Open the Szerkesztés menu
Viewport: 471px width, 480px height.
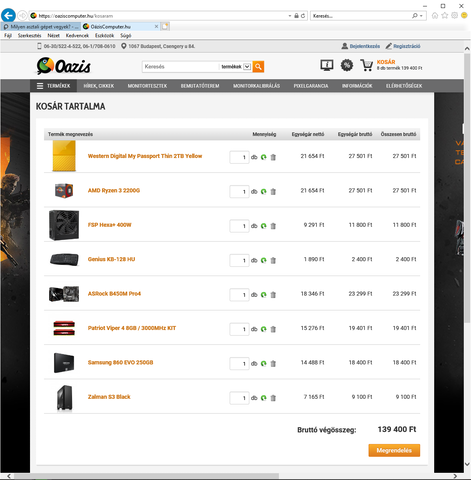[x=29, y=35]
